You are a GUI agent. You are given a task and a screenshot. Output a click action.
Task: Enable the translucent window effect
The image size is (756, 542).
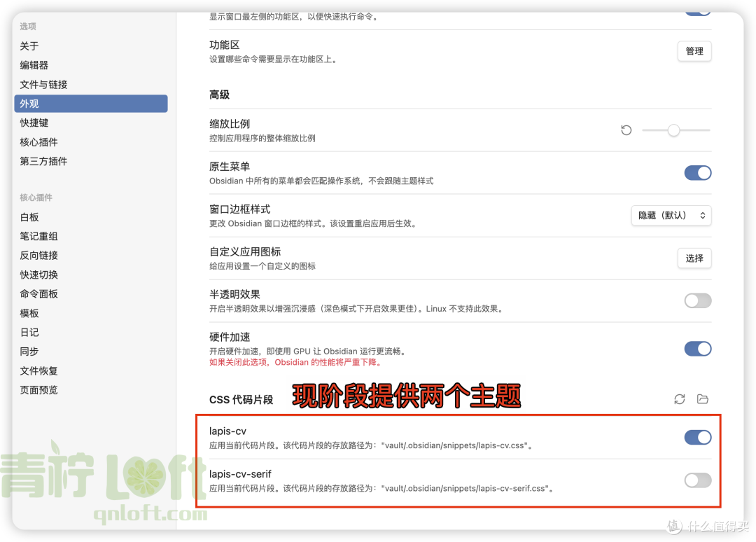click(x=698, y=301)
